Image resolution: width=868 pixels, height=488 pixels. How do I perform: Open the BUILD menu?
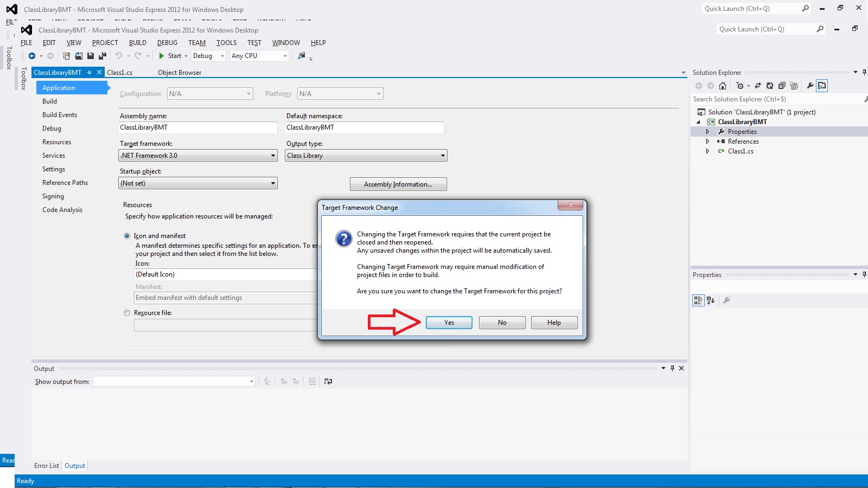[138, 43]
